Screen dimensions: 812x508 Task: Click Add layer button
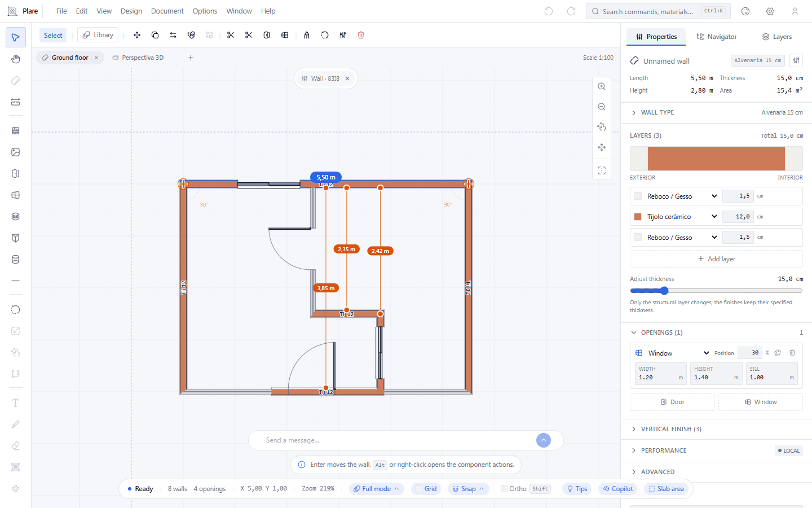click(x=716, y=259)
